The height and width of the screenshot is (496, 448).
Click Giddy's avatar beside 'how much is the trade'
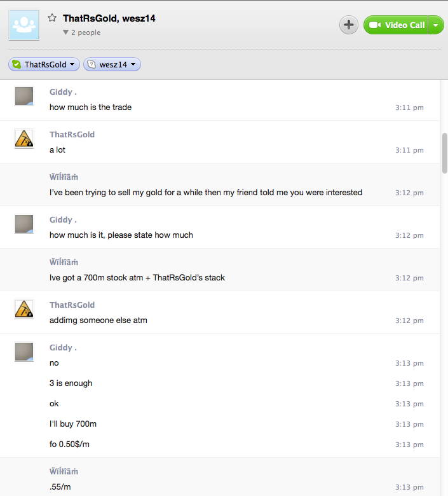(x=24, y=96)
